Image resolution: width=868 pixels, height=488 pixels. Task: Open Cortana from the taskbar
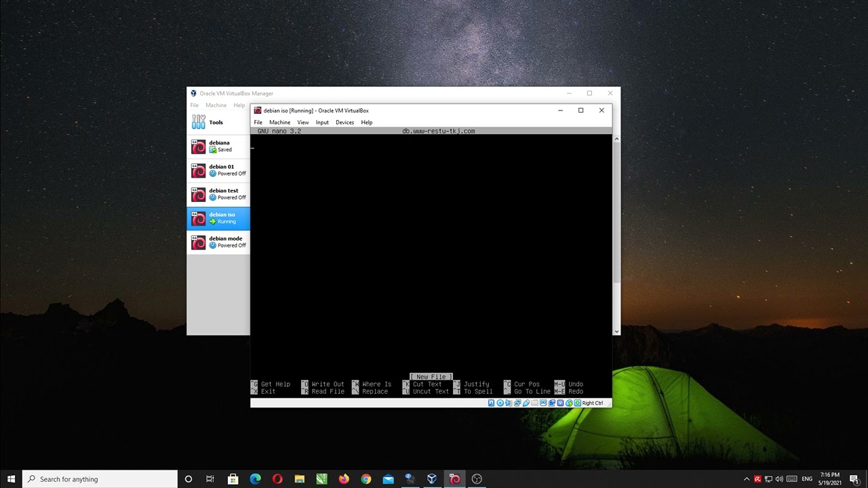pyautogui.click(x=189, y=479)
